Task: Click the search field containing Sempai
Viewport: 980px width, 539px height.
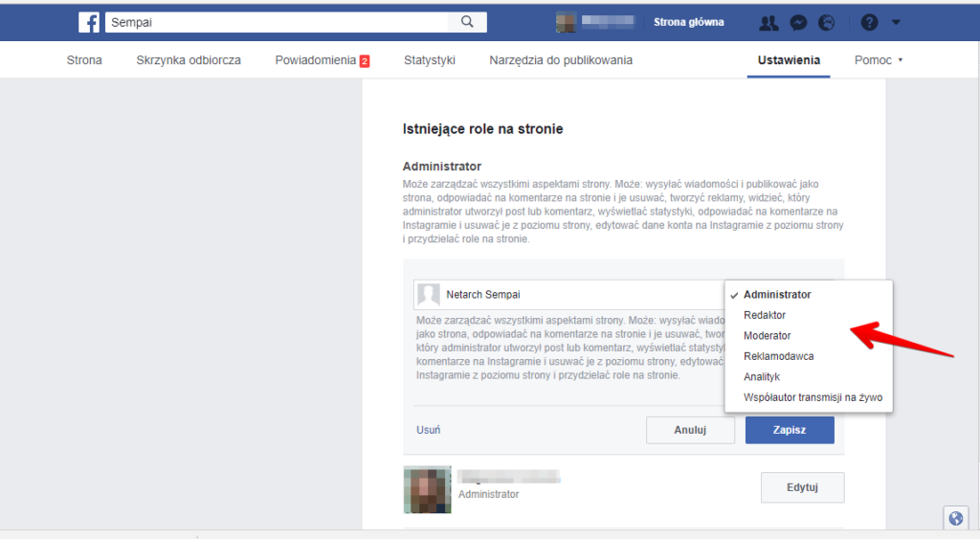Action: (277, 23)
